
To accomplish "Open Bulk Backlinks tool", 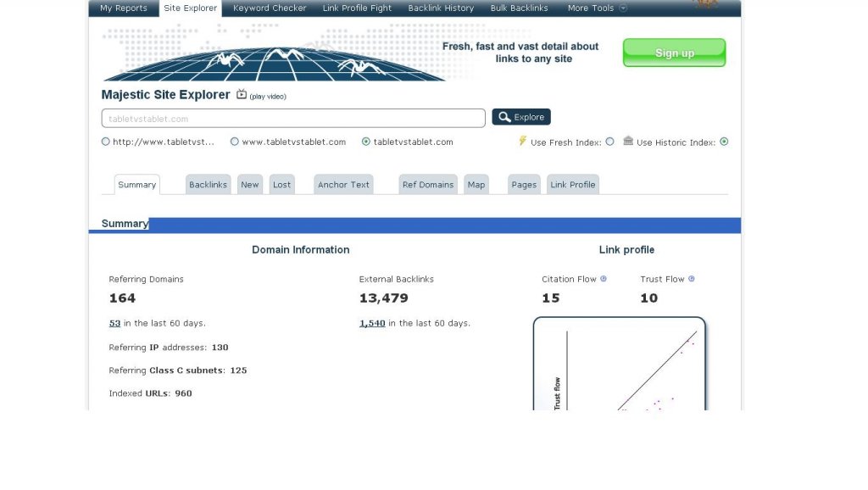I will coord(520,8).
